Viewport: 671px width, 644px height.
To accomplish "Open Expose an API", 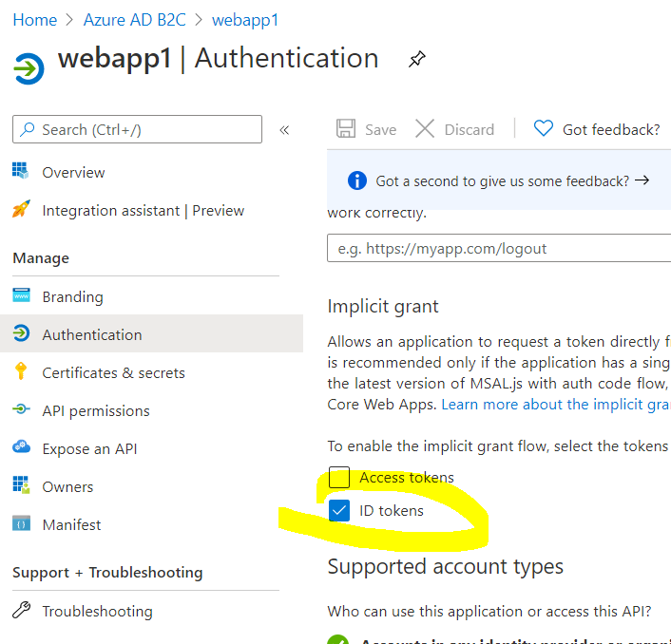I will (x=89, y=449).
